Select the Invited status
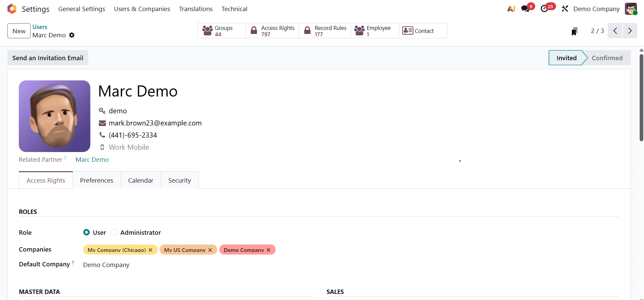Image resolution: width=644 pixels, height=300 pixels. [x=566, y=58]
